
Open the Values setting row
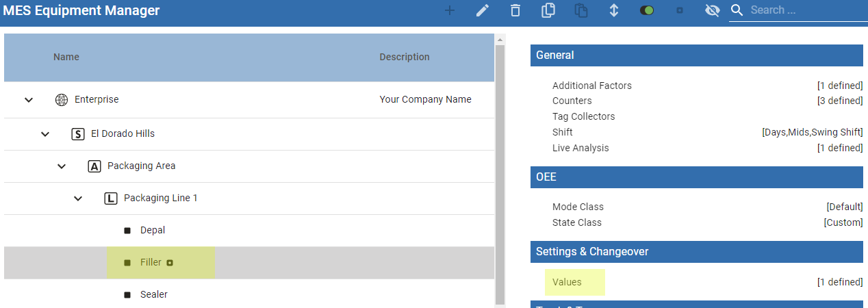[x=567, y=282]
